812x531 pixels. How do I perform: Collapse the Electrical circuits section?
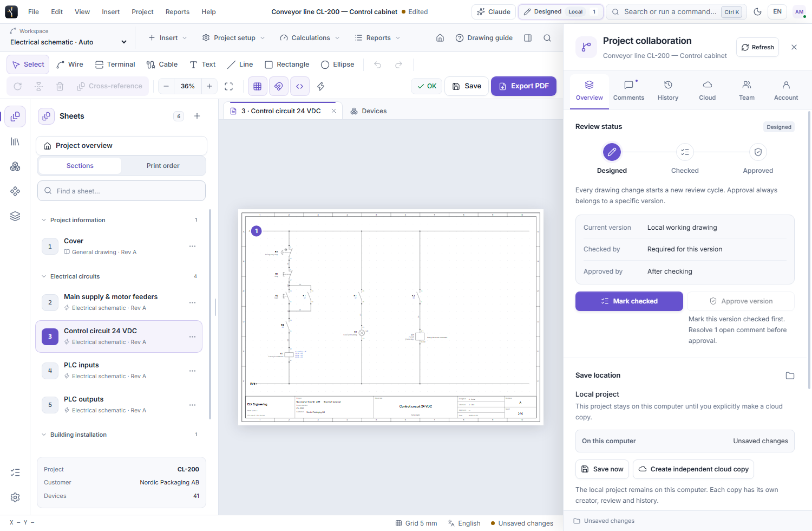point(120,276)
